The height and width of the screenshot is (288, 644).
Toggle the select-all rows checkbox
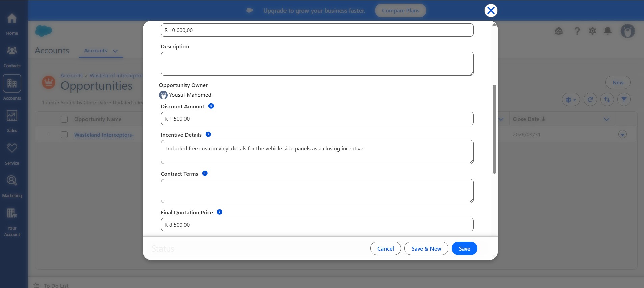pos(64,119)
